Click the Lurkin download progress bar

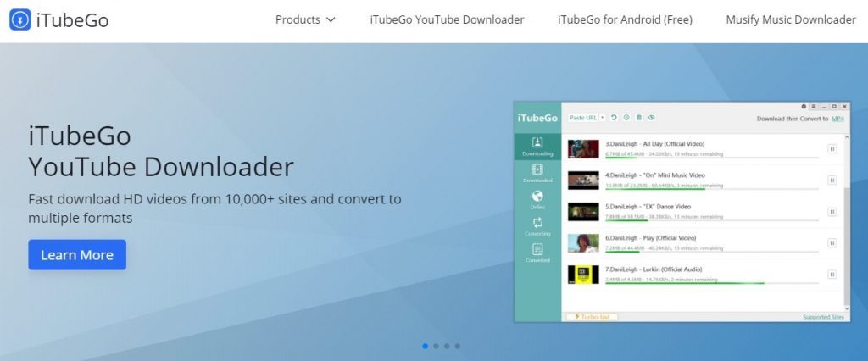(x=712, y=283)
